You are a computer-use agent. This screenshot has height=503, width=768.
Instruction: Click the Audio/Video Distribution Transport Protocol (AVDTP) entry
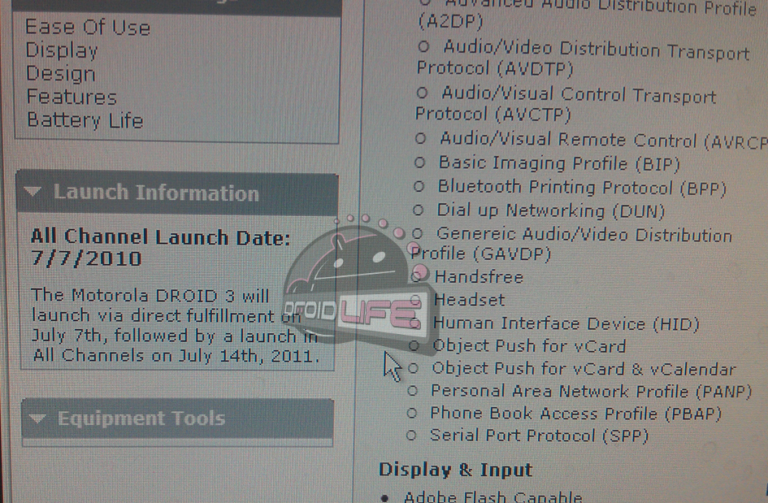[583, 58]
